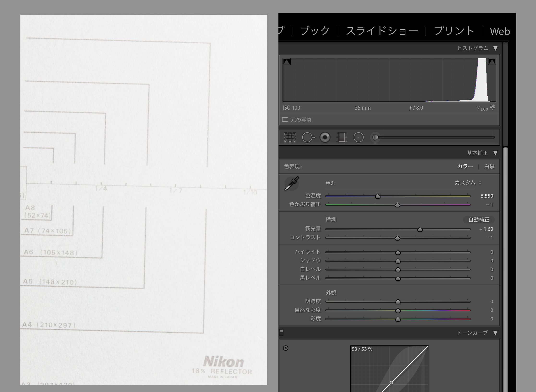The height and width of the screenshot is (392, 536).
Task: Toggle highlight clipping indicator in histogram
Action: 492,62
